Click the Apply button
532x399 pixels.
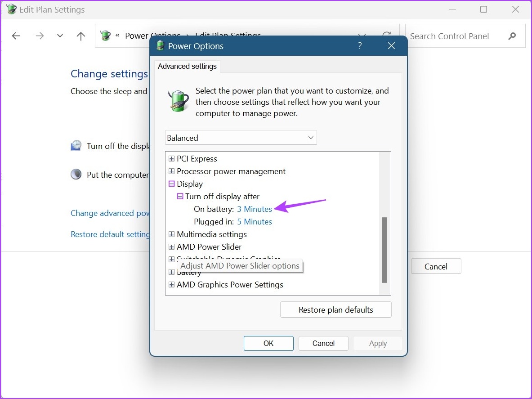[x=378, y=343]
